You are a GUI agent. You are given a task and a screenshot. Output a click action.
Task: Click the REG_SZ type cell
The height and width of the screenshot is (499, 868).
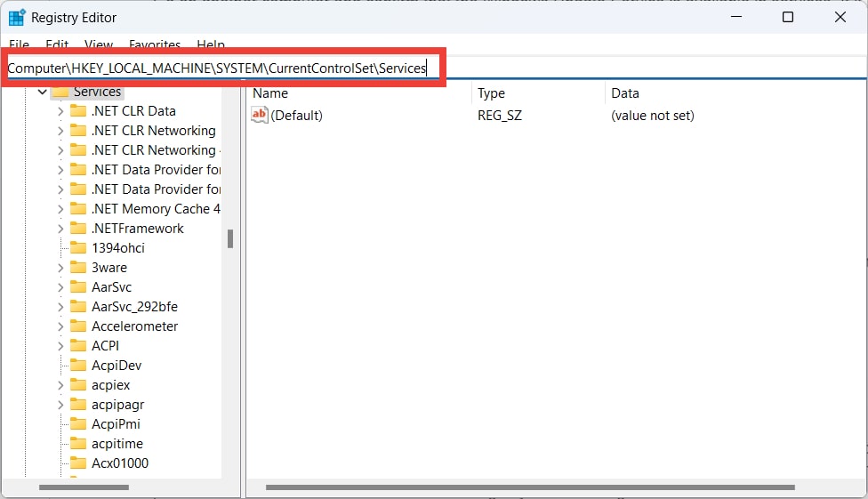pos(499,116)
